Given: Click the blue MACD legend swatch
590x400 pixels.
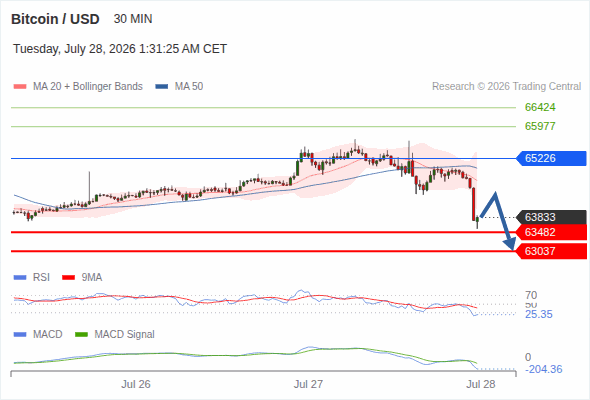Looking at the screenshot, I should pyautogui.click(x=20, y=335).
